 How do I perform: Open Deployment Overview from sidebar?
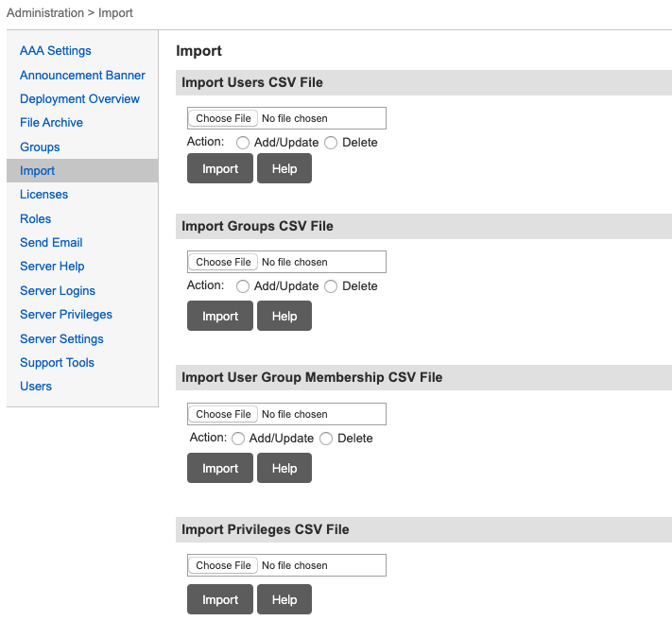point(79,99)
